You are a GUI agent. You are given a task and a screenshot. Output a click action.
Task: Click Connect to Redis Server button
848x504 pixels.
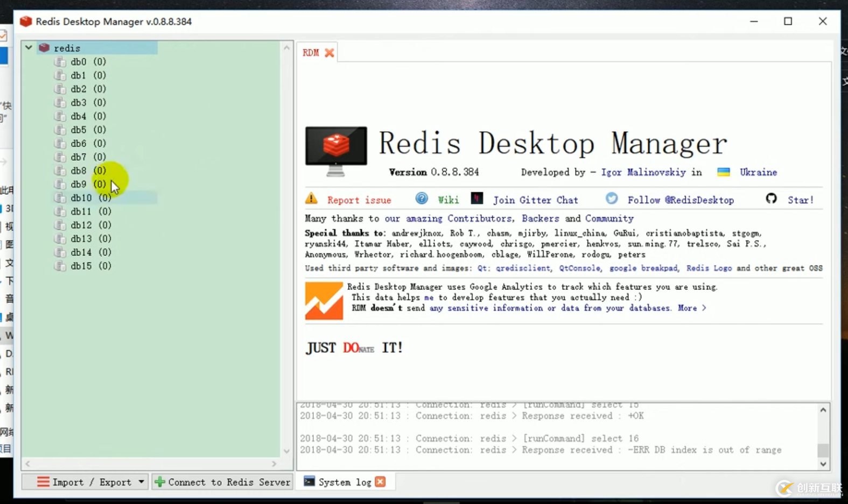coord(222,482)
